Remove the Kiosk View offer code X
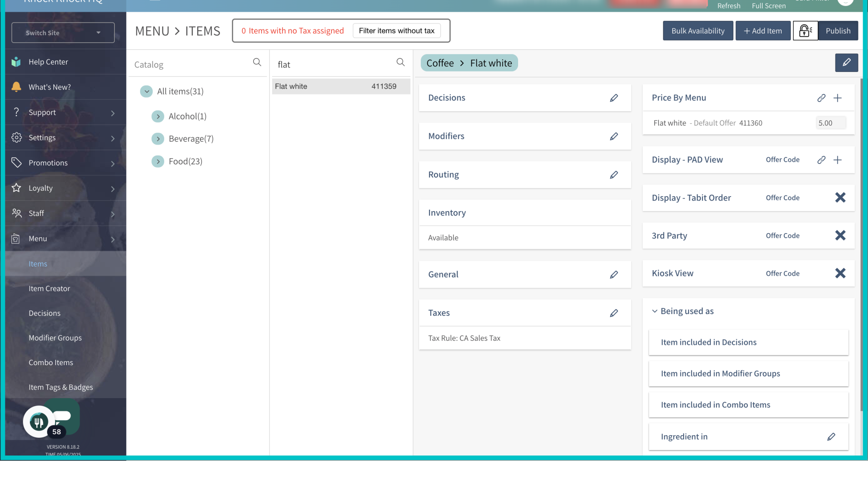The image size is (868, 488). coord(840,273)
